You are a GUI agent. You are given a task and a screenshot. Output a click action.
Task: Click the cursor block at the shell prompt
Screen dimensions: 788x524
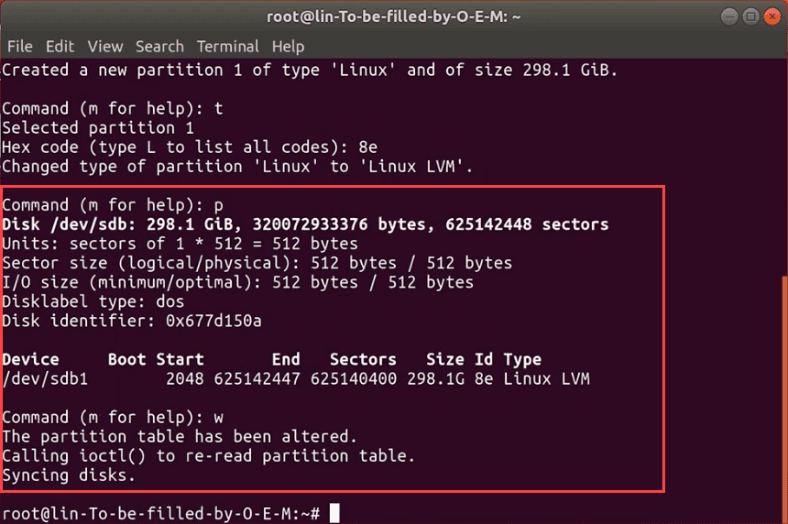click(x=335, y=513)
